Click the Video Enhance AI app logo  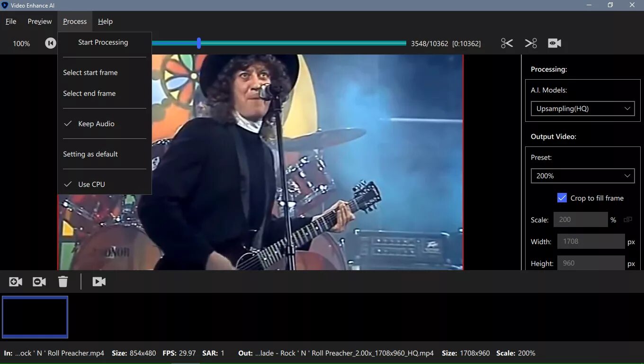pyautogui.click(x=5, y=5)
